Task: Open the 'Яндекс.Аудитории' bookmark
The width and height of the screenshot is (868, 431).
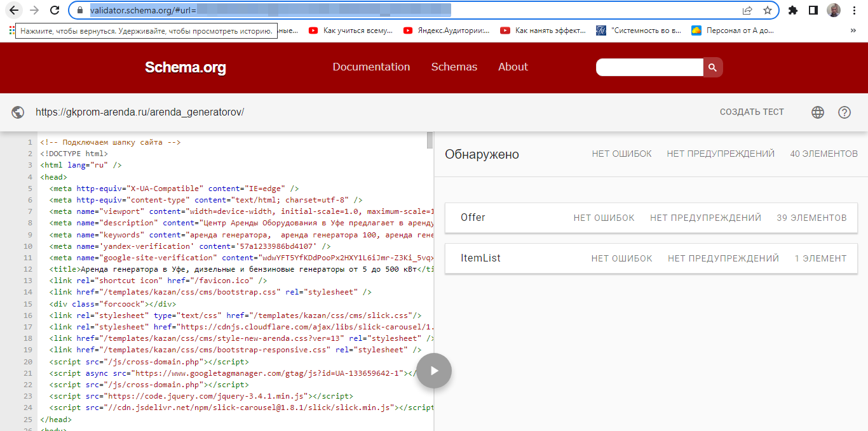Action: click(446, 30)
